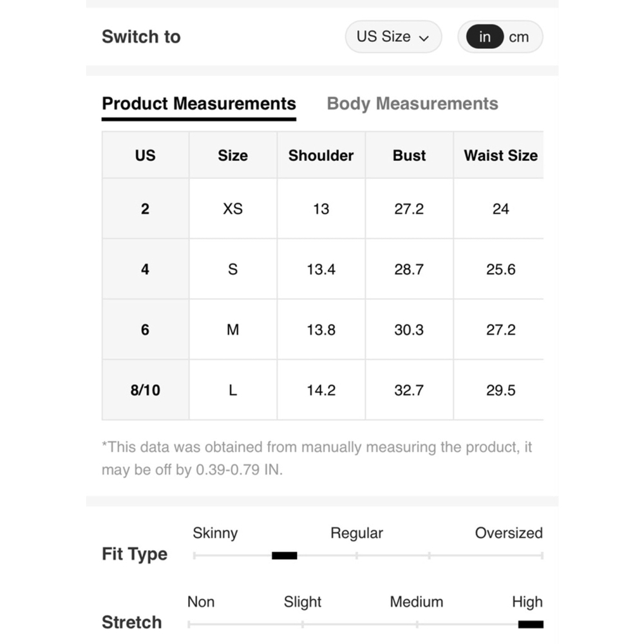644x644 pixels.
Task: Select the Product Measurements tab
Action: [x=199, y=104]
